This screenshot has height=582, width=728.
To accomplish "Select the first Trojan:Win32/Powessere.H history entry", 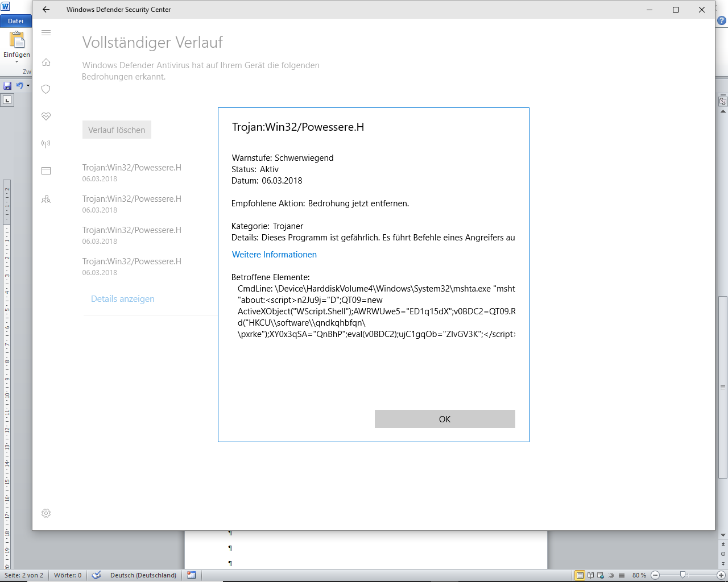I will pyautogui.click(x=132, y=173).
